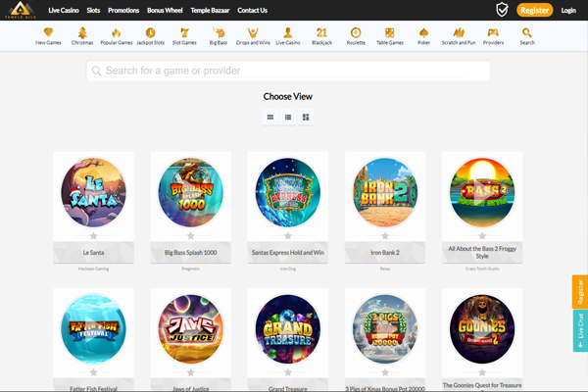Play Fatter Fish Festival thumbnail
This screenshot has width=588, height=392.
pos(93,329)
